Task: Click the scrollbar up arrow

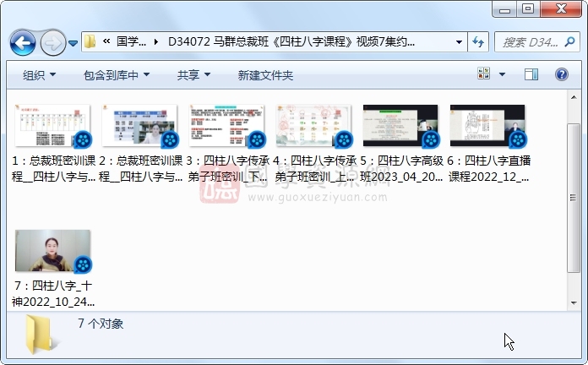Action: [574, 97]
